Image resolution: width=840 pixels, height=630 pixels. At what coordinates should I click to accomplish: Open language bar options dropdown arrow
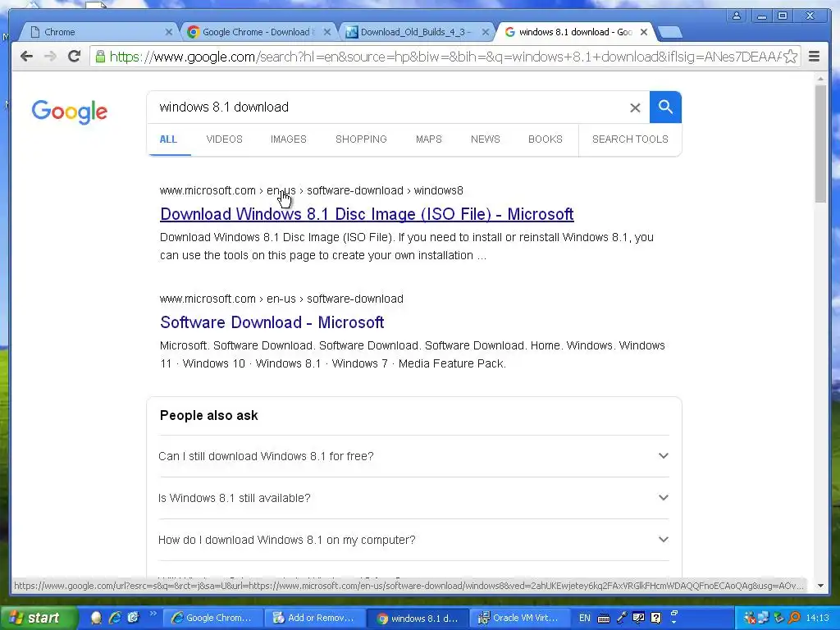click(674, 623)
